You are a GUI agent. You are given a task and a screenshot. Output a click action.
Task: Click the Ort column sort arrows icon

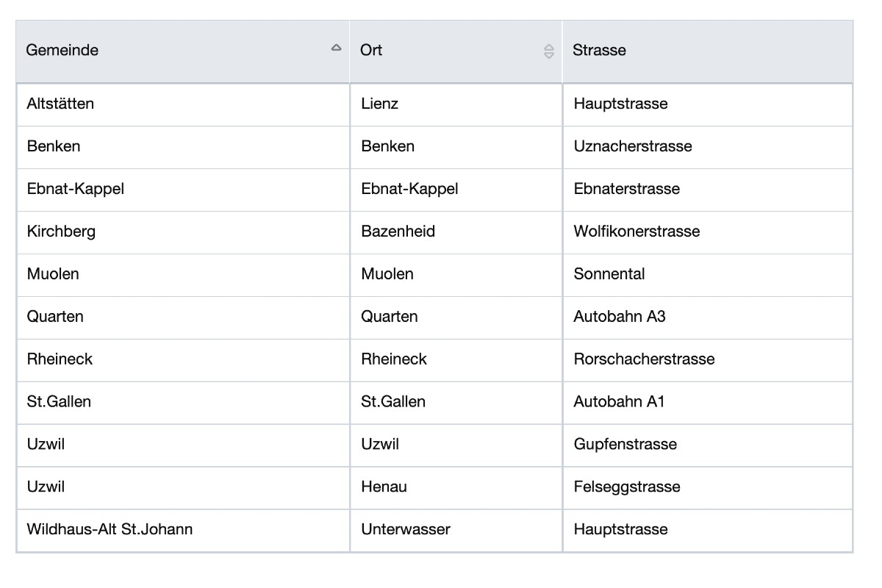coord(548,51)
